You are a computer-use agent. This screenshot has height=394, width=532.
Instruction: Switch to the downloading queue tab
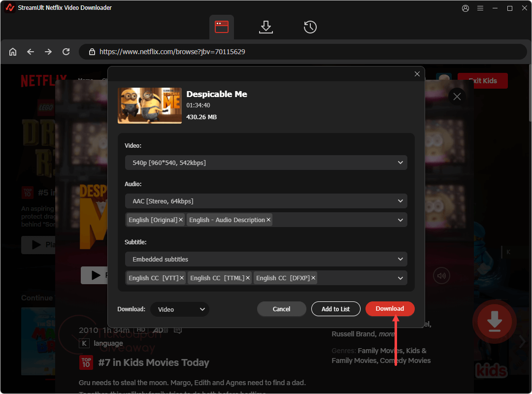[x=266, y=27]
